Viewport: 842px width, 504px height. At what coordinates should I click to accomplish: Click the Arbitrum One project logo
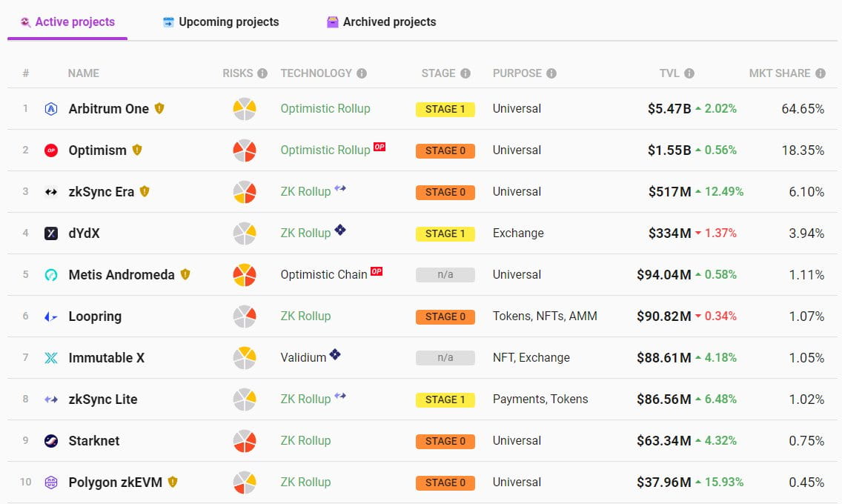click(x=52, y=108)
